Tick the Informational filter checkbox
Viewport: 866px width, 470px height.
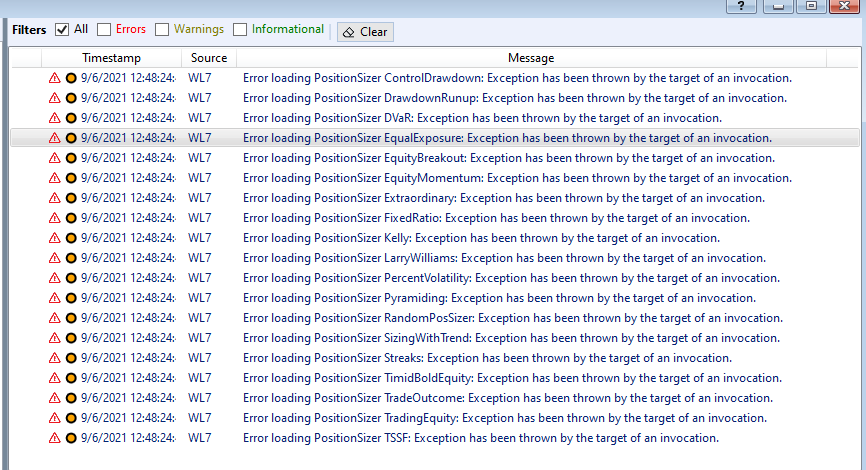[x=240, y=30]
